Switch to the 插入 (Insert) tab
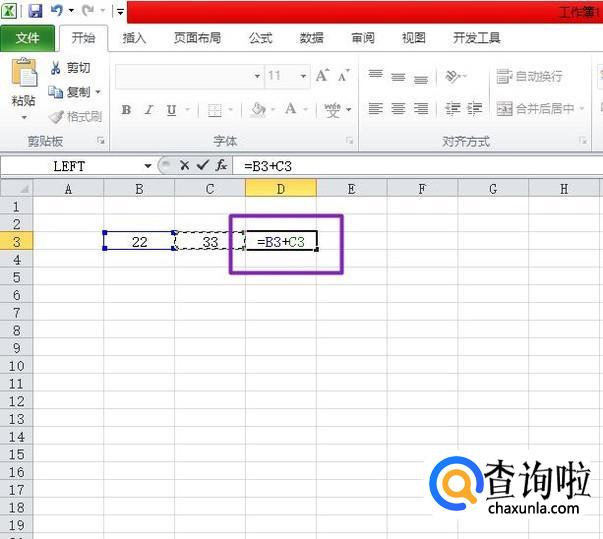Viewport: 603px width, 539px height. point(134,38)
